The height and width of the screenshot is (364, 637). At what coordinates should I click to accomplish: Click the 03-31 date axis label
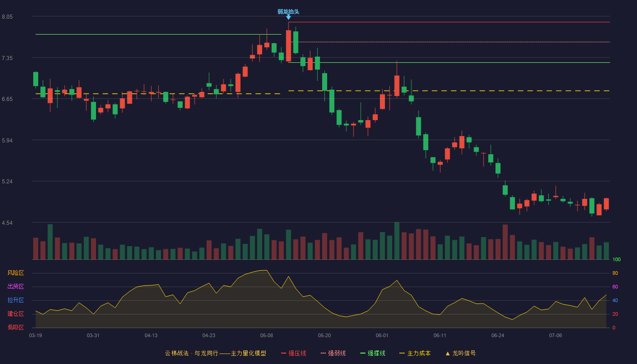[x=93, y=335]
